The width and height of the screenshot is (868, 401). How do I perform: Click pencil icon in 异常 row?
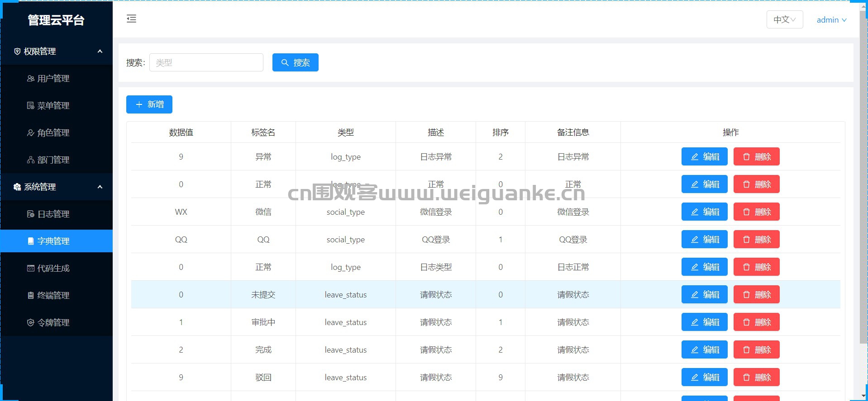[x=695, y=156]
